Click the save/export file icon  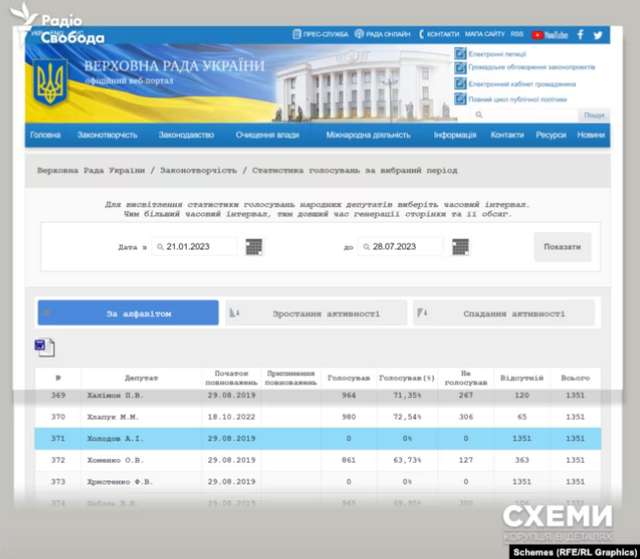tap(44, 348)
